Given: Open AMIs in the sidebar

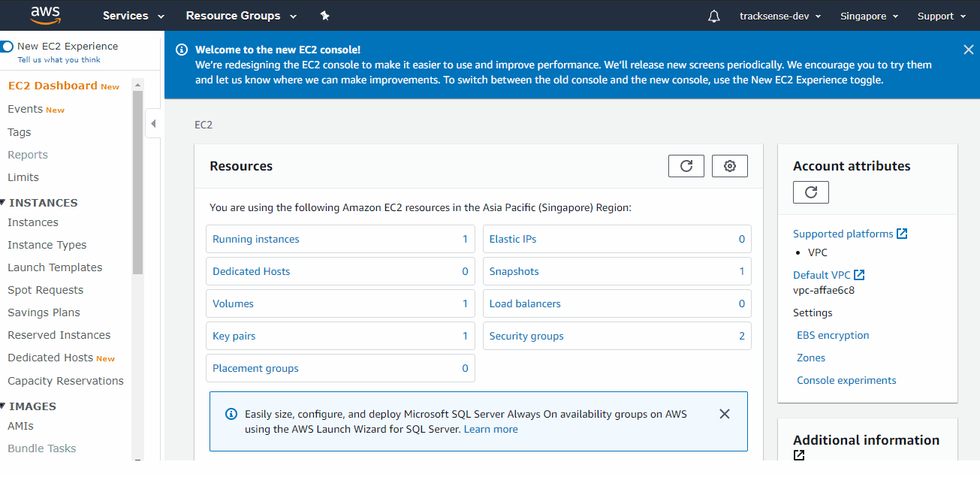Looking at the screenshot, I should [20, 426].
